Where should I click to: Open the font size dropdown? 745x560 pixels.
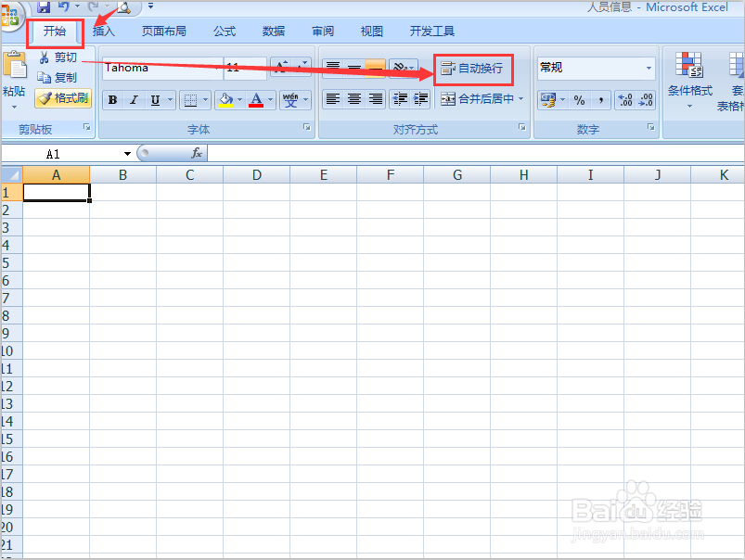[x=262, y=68]
